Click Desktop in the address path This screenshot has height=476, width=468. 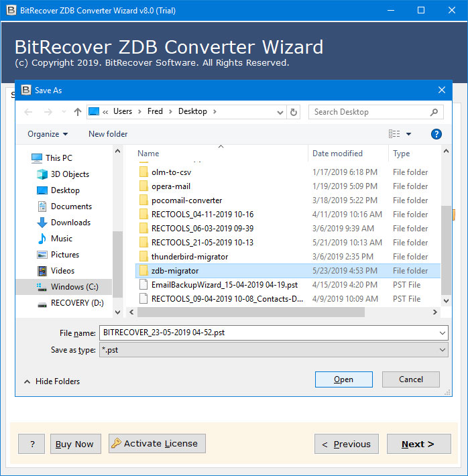192,111
